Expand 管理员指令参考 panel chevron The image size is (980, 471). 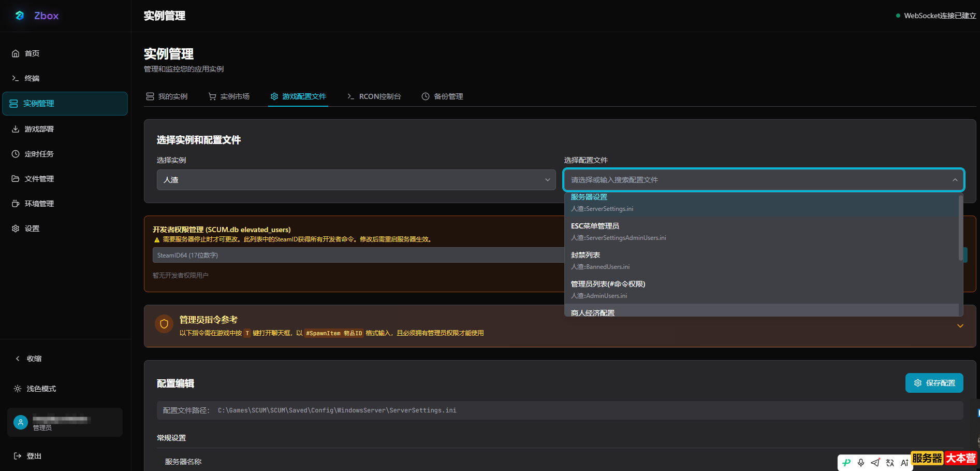[960, 326]
